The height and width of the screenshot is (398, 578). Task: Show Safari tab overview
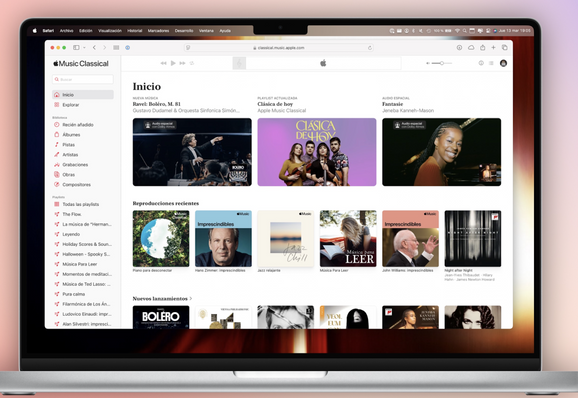(x=505, y=48)
